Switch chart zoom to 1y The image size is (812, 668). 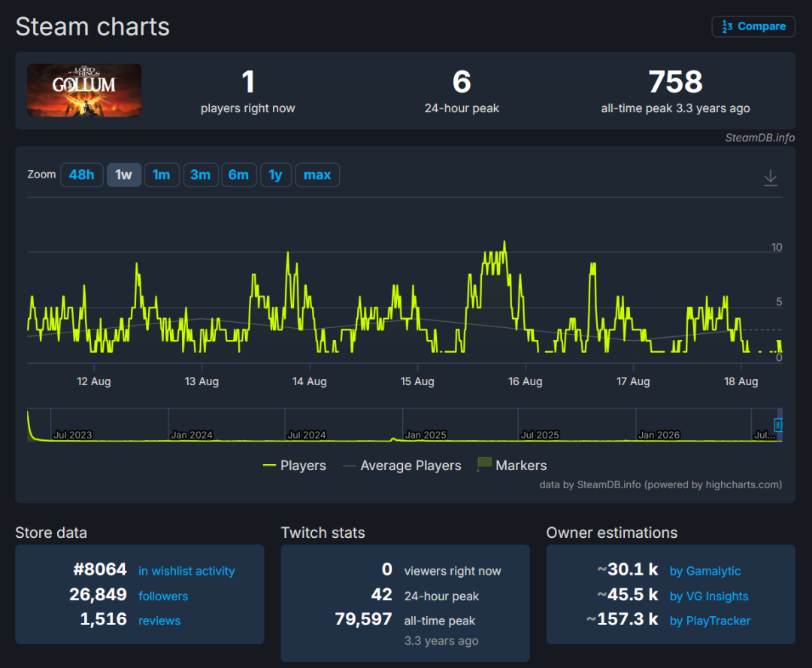click(275, 175)
